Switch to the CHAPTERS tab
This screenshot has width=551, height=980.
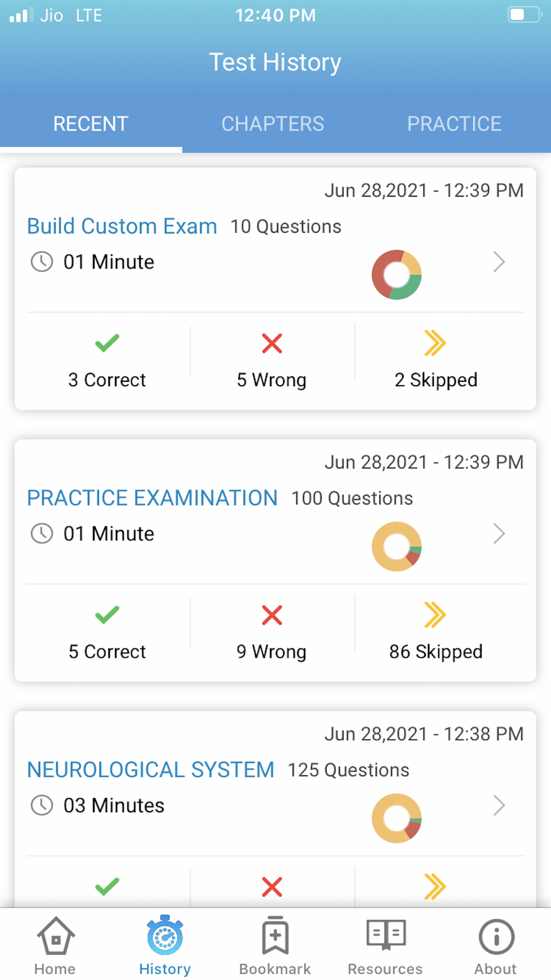pyautogui.click(x=273, y=123)
